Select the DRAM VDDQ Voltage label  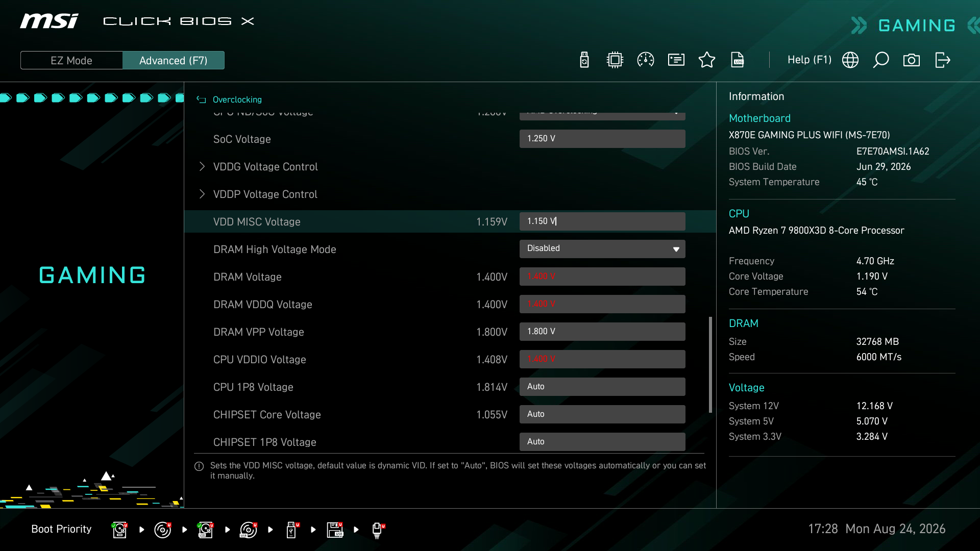click(x=263, y=305)
